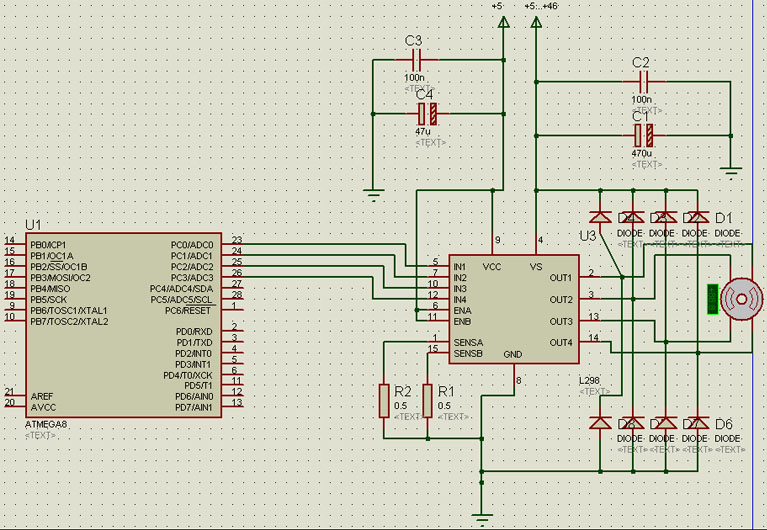Click the +5..+46 power terminal arrow
The image size is (767, 530).
click(536, 22)
